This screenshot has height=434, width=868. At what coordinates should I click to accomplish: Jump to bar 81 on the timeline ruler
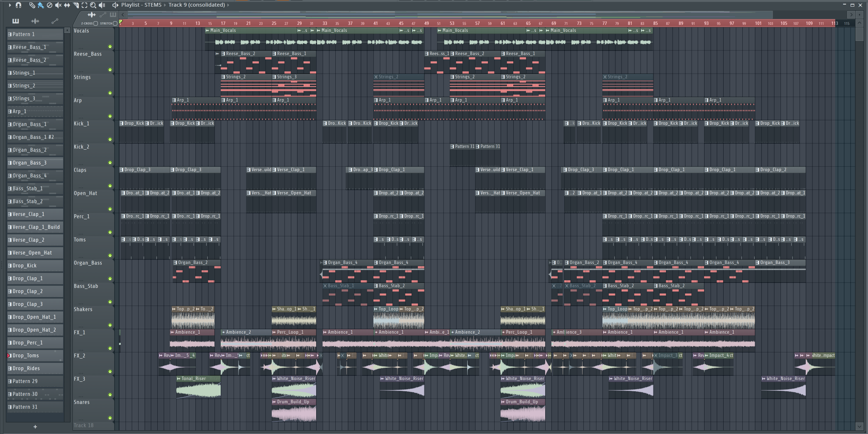pyautogui.click(x=630, y=24)
